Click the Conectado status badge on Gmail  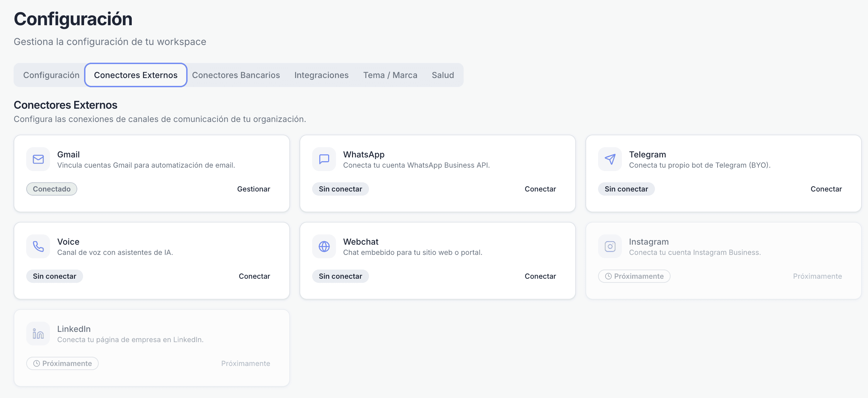pos(52,189)
